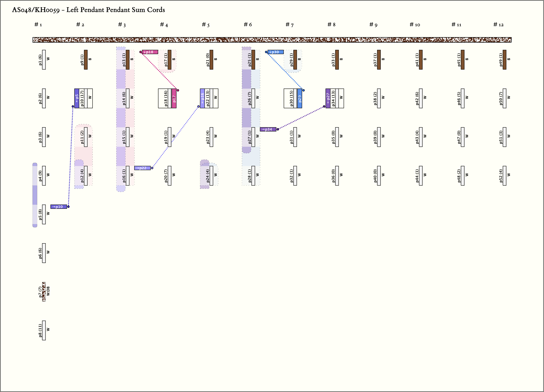Select cord label p22 (13)
This screenshot has width=544, height=392.
pyautogui.click(x=208, y=98)
